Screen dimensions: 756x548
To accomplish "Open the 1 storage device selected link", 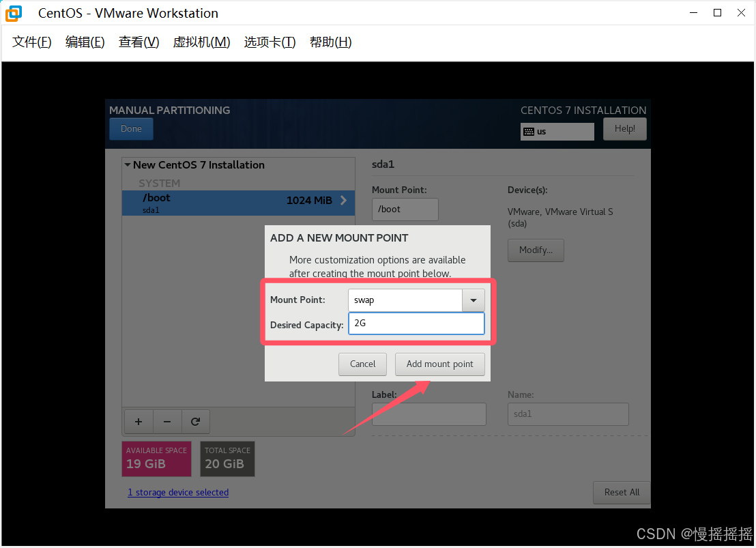I will point(178,492).
